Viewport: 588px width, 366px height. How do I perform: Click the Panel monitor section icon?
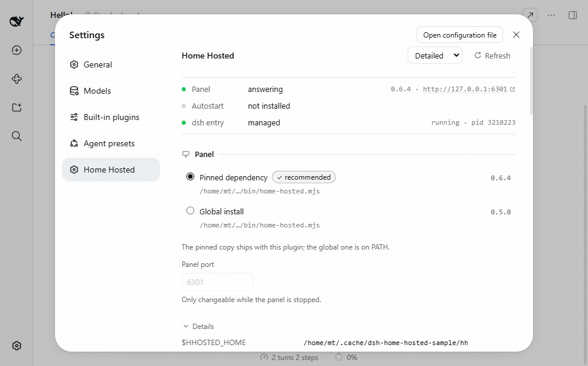click(x=186, y=155)
